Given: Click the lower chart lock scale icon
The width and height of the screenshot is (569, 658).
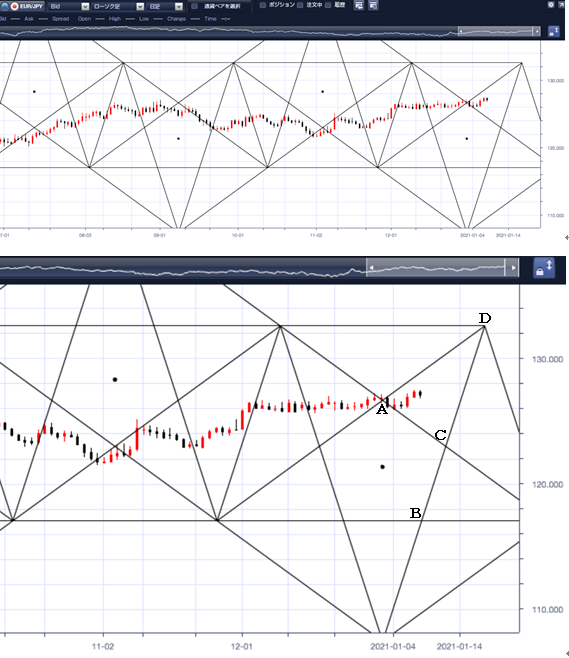Looking at the screenshot, I should 544,268.
